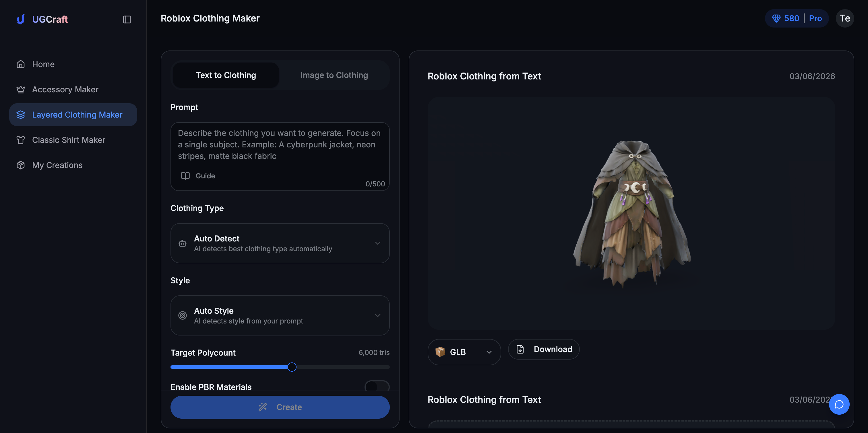Click the Layered Clothing Maker layers icon

21,114
